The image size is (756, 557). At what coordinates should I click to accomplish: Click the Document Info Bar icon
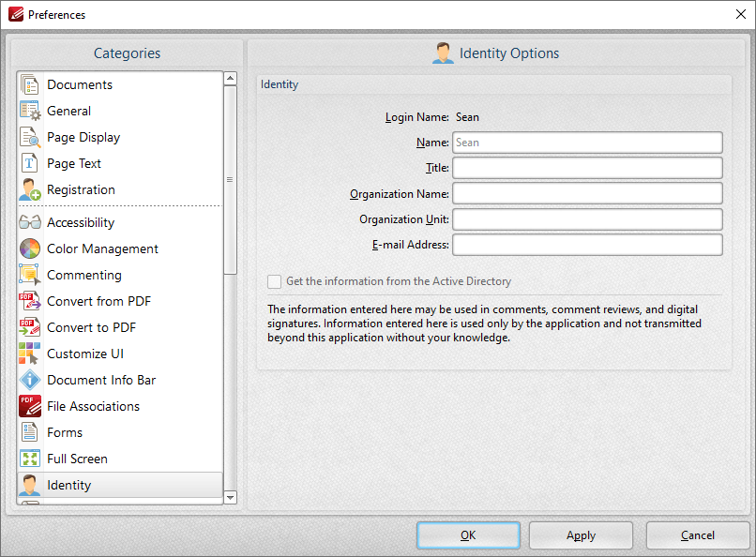tap(30, 380)
